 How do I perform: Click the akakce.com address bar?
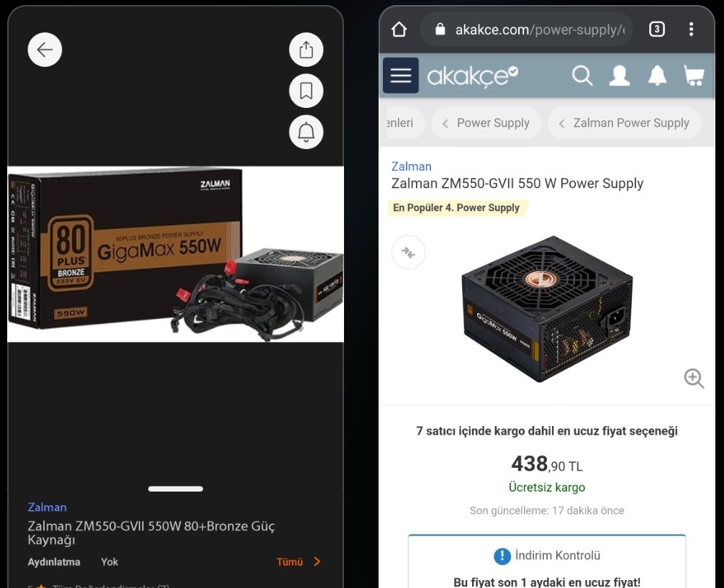(526, 30)
